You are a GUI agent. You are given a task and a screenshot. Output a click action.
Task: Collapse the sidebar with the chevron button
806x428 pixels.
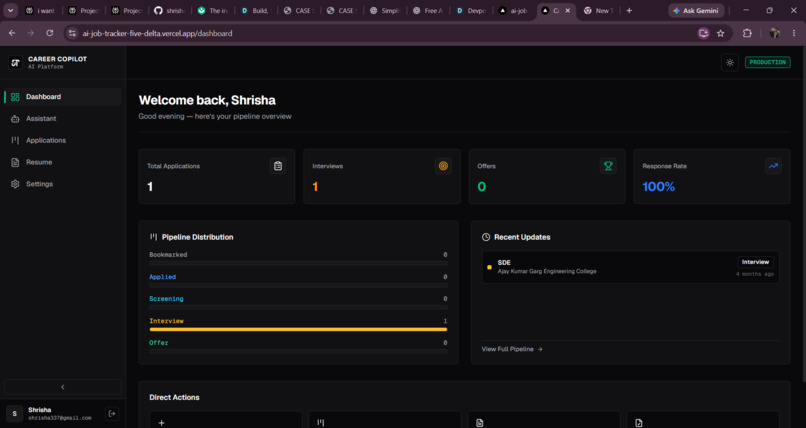pyautogui.click(x=63, y=387)
